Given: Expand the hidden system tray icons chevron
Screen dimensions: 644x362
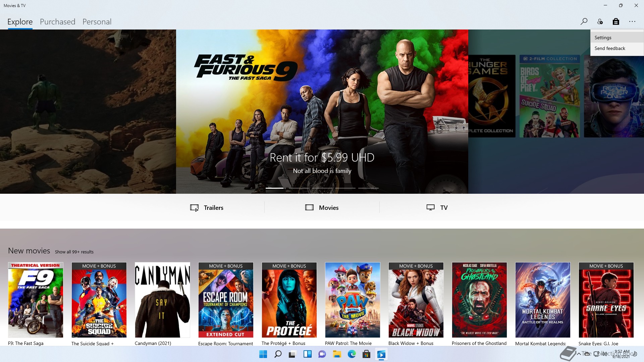Looking at the screenshot, I should 579,354.
